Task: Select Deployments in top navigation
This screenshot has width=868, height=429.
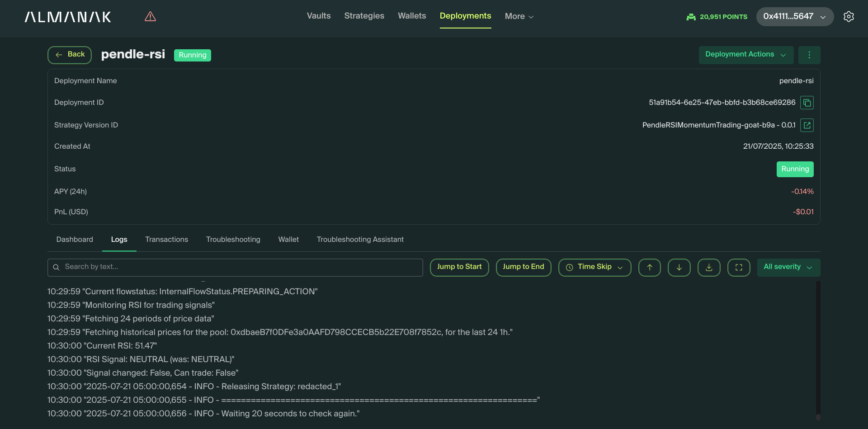Action: coord(465,16)
